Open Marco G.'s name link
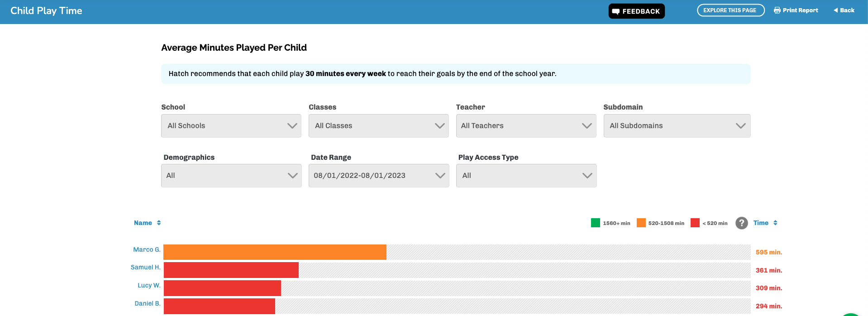Viewport: 868px width, 316px height. pyautogui.click(x=147, y=250)
